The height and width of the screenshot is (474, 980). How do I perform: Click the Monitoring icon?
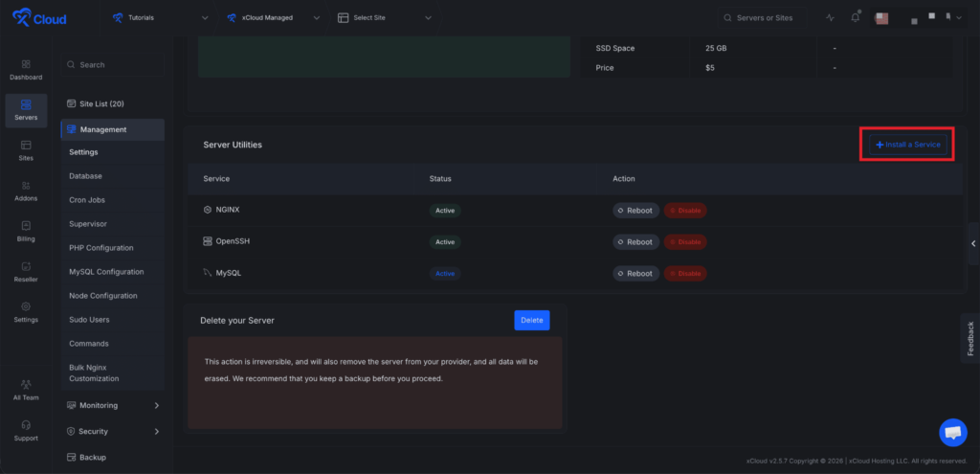(x=71, y=405)
